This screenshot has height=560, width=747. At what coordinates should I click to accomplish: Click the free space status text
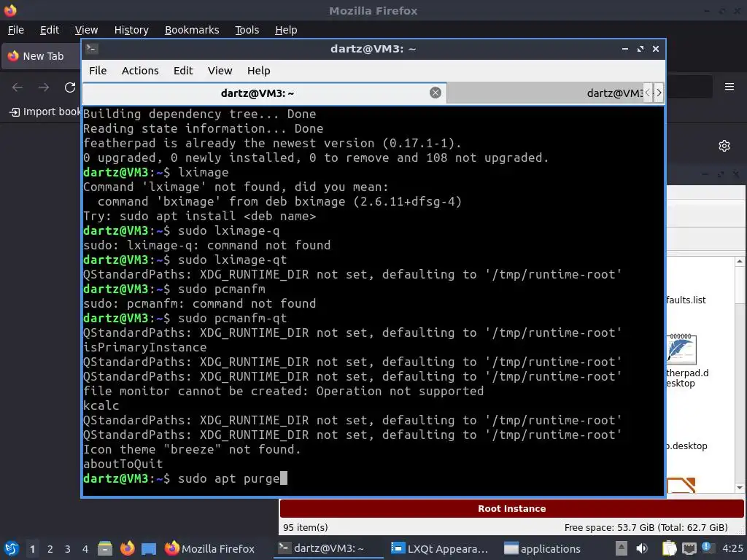pyautogui.click(x=646, y=528)
